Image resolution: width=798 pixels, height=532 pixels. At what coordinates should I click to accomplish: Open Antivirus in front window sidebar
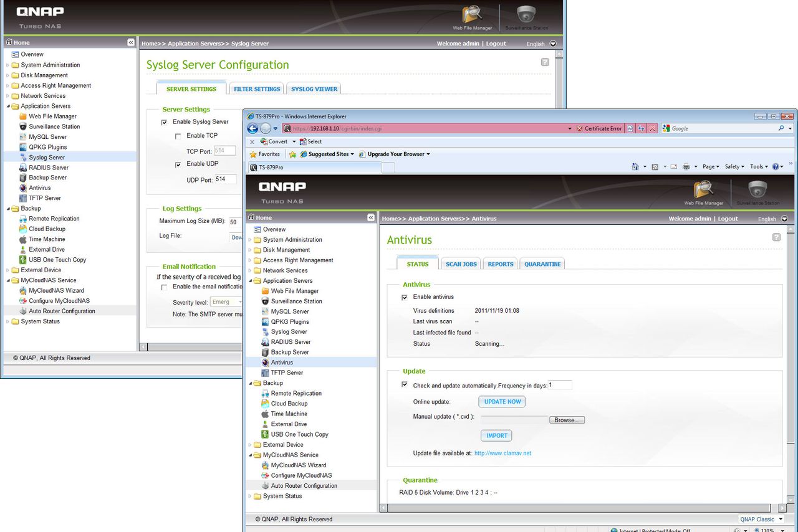(282, 363)
